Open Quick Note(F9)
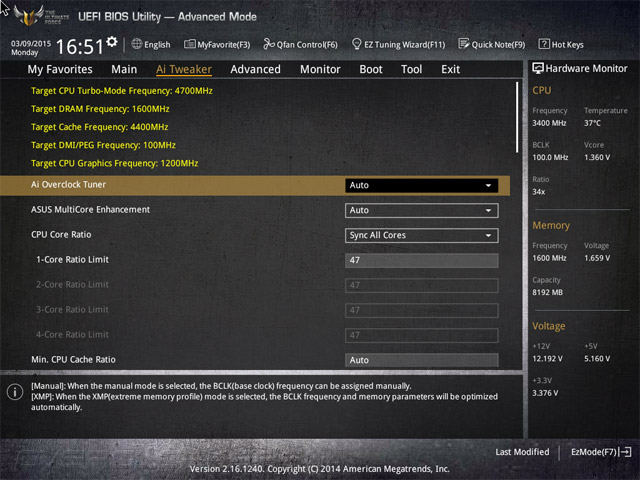This screenshot has width=640, height=480. tap(491, 44)
